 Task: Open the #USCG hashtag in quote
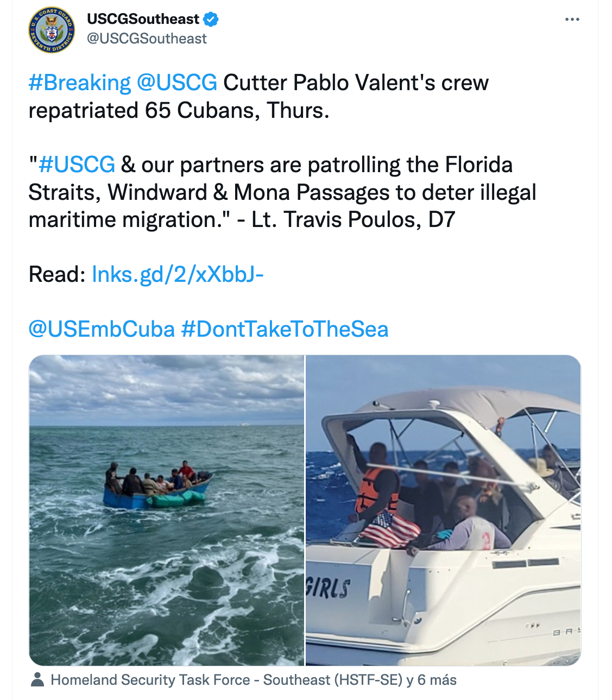77,165
